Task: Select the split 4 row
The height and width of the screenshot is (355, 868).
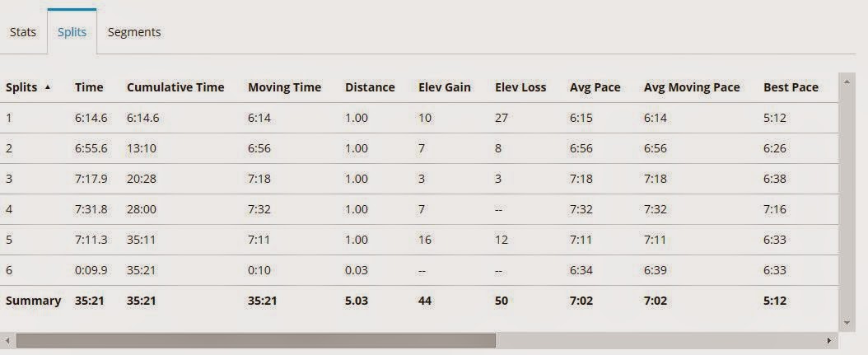Action: 419,209
